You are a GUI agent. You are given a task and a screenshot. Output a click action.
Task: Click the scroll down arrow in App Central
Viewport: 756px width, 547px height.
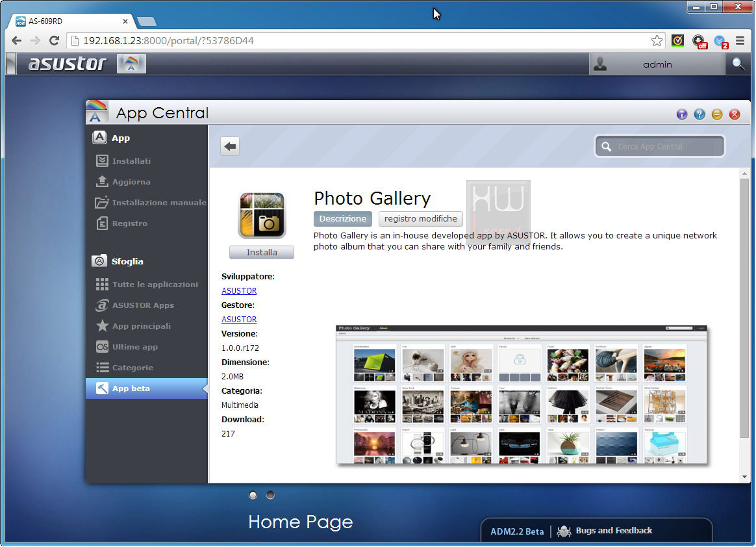click(744, 477)
